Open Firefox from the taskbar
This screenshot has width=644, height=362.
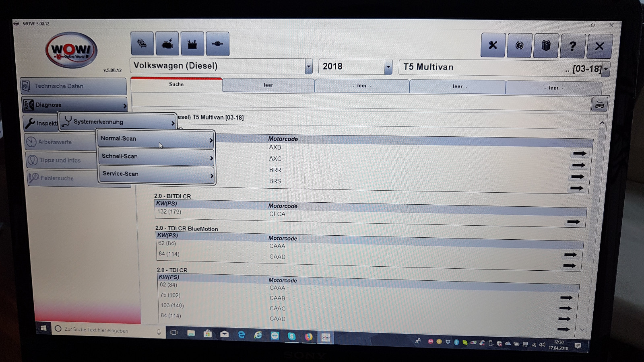click(309, 336)
